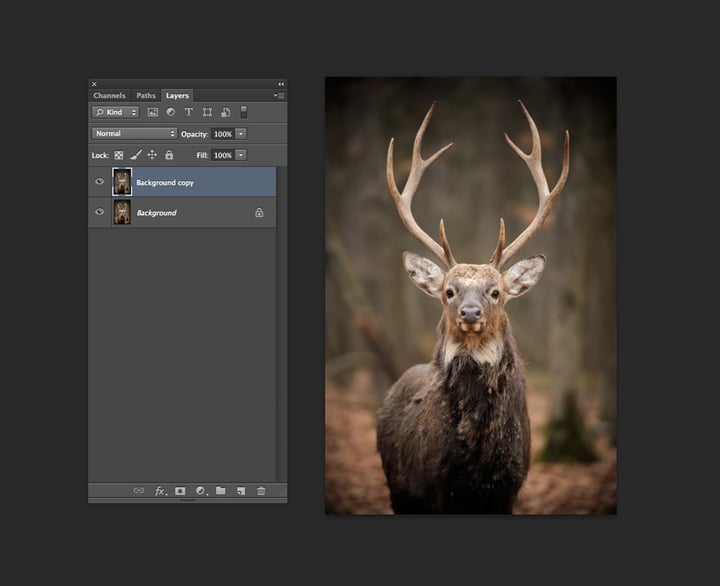
Task: Filter layers by pixel layer icon
Action: point(152,112)
